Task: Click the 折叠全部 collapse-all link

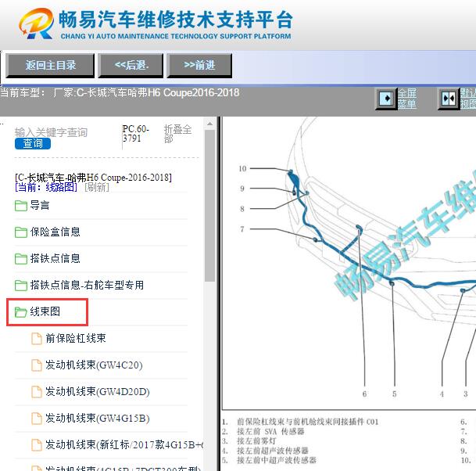Action: 177,134
